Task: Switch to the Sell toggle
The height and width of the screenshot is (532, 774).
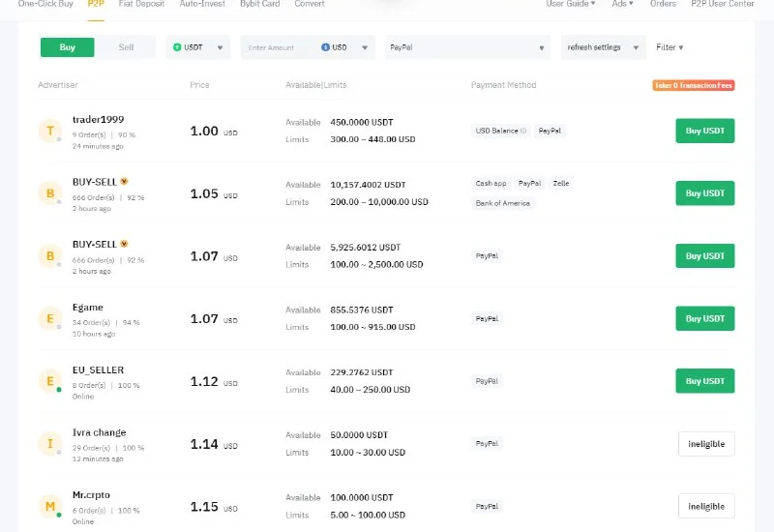Action: click(127, 47)
